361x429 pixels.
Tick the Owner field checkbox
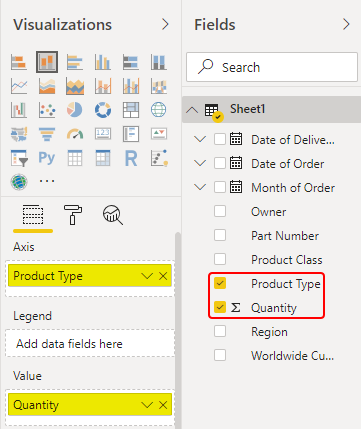pos(220,211)
